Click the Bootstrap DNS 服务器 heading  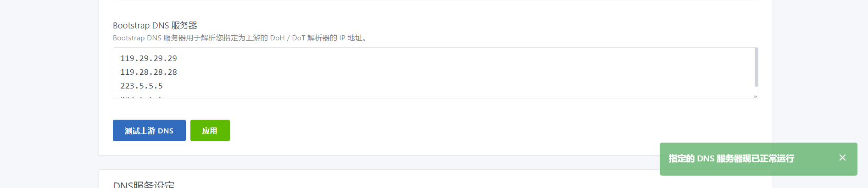[155, 25]
